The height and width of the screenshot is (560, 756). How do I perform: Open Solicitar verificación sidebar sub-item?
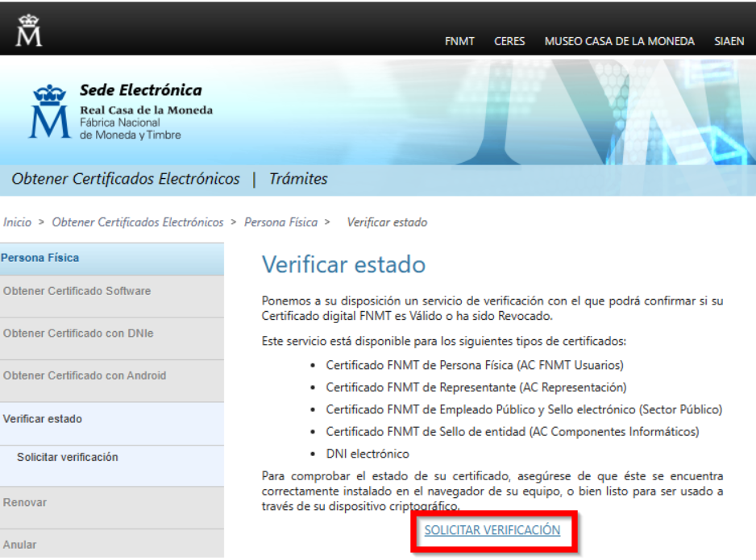click(x=68, y=457)
